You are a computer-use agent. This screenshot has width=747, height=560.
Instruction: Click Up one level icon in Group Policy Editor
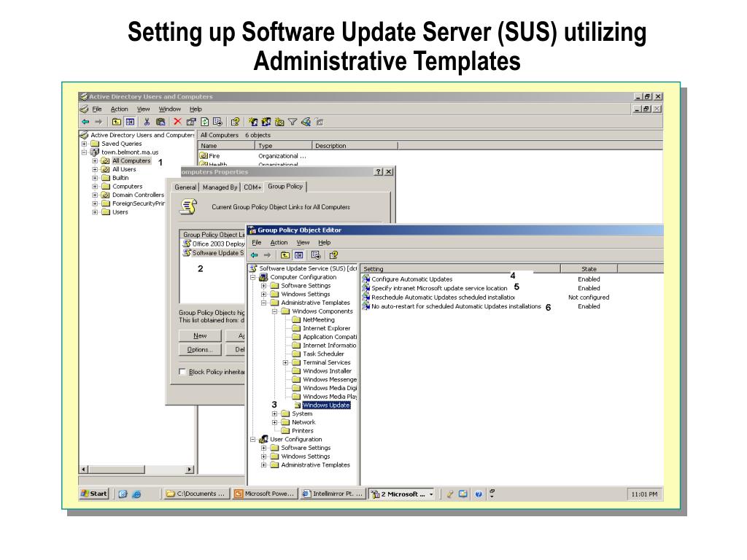point(285,255)
